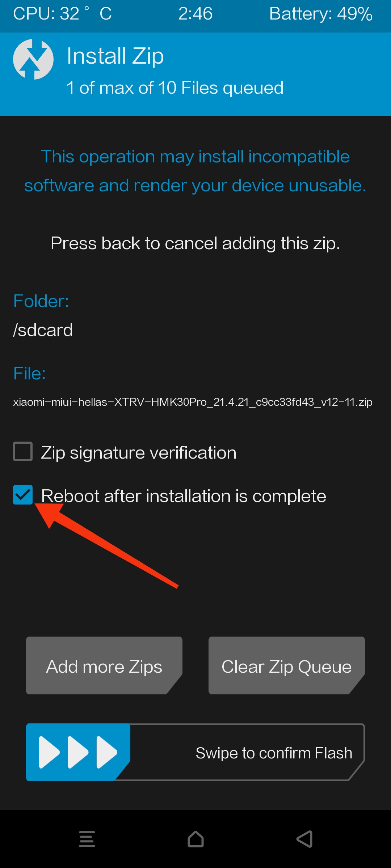The height and width of the screenshot is (868, 391).
Task: Tap the Battery percentage indicator
Action: 321,14
